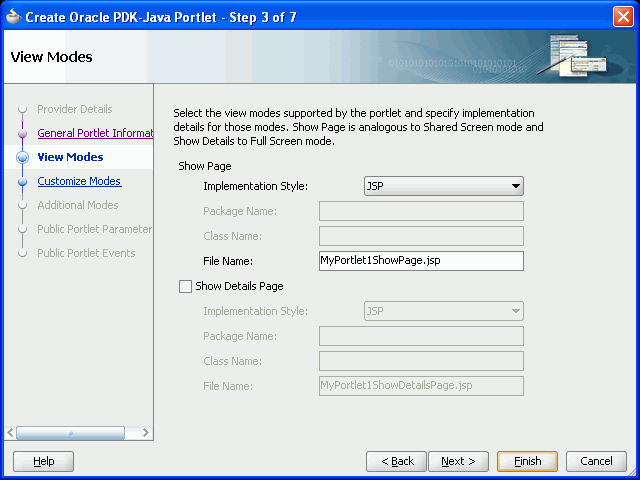
Task: Click the Show Page section label
Action: coord(205,166)
